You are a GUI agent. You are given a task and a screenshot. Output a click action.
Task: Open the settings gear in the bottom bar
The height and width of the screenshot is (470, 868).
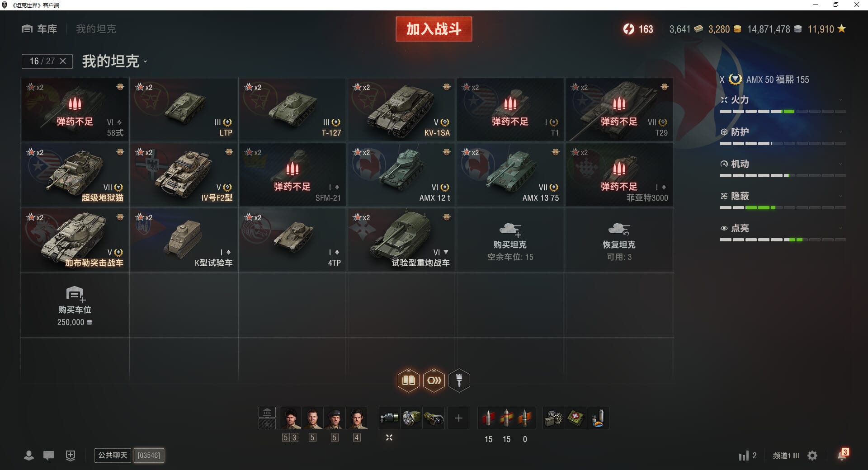click(x=812, y=456)
